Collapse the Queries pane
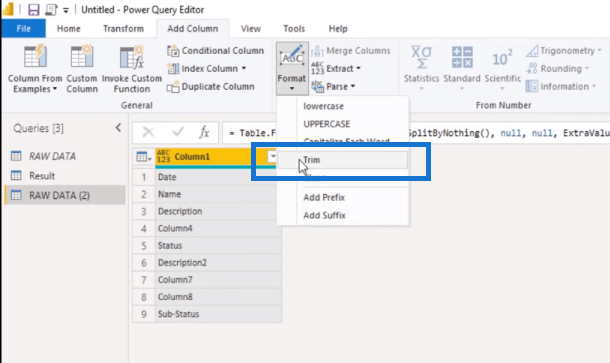This screenshot has width=610, height=363. point(118,128)
